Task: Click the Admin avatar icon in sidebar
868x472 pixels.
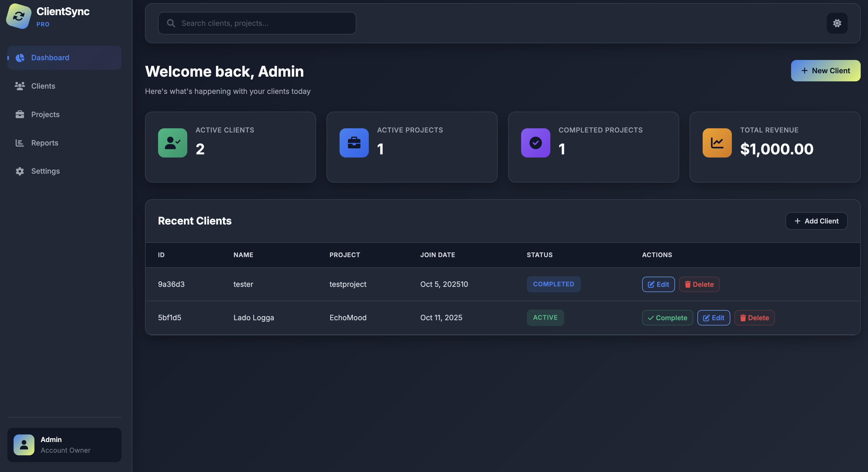Action: coord(24,445)
